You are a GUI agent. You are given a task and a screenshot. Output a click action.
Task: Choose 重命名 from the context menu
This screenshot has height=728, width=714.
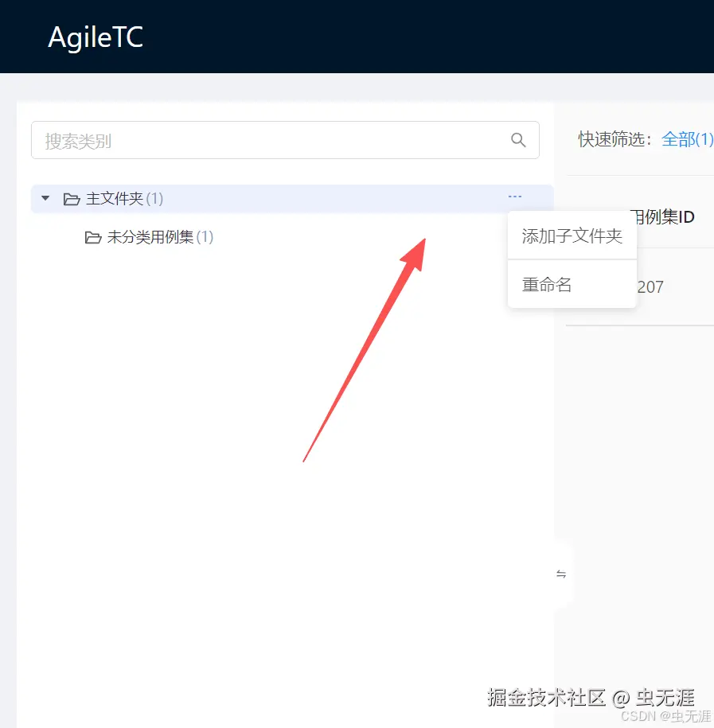tap(546, 284)
